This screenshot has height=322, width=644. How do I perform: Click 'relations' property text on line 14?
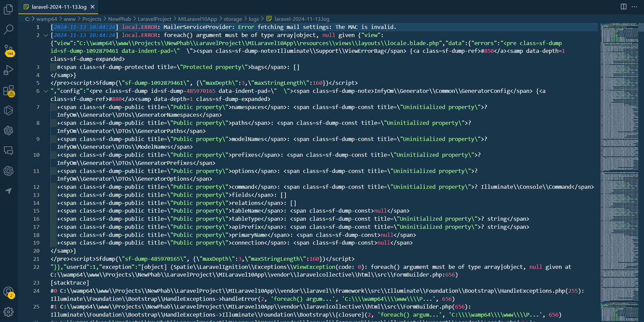click(246, 203)
